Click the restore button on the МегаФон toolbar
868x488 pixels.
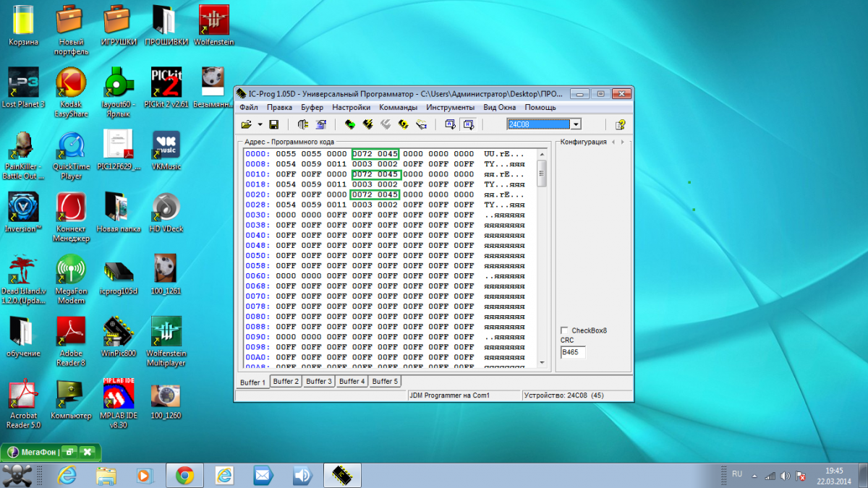[70, 453]
